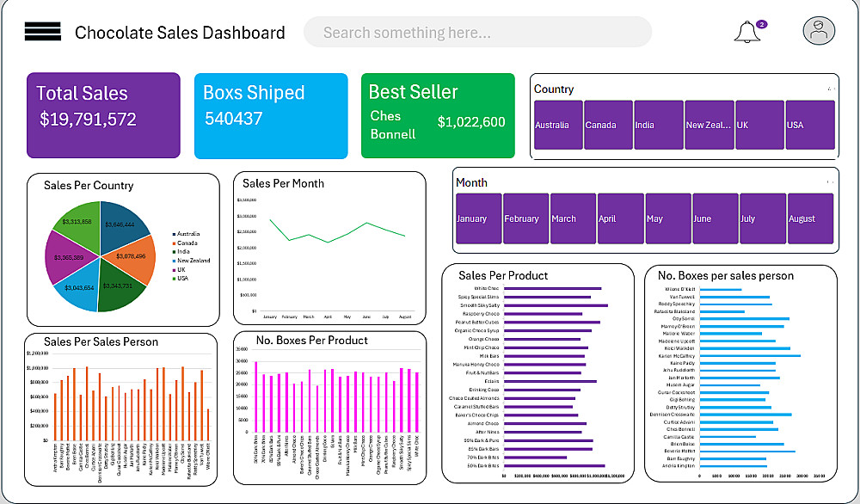Toggle the USA country slicer

[x=809, y=126]
